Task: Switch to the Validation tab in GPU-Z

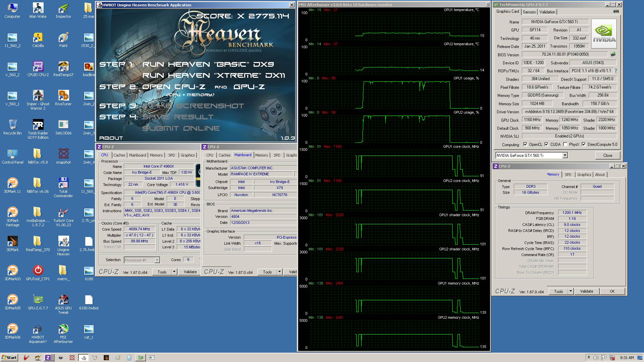Action: click(547, 12)
